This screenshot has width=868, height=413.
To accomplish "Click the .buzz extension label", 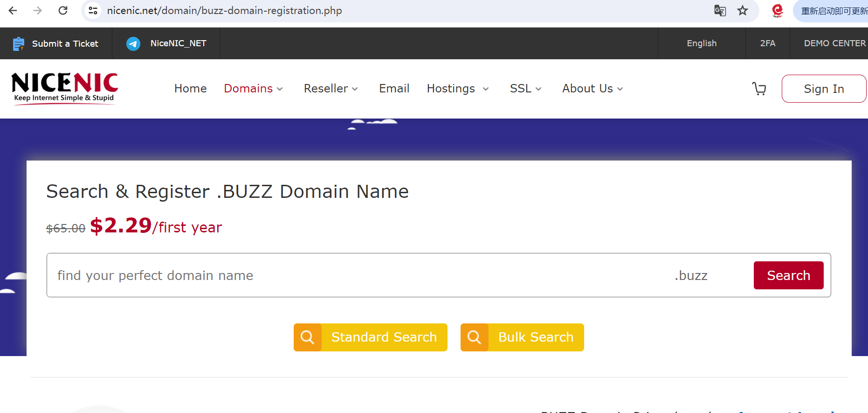I will pyautogui.click(x=691, y=275).
